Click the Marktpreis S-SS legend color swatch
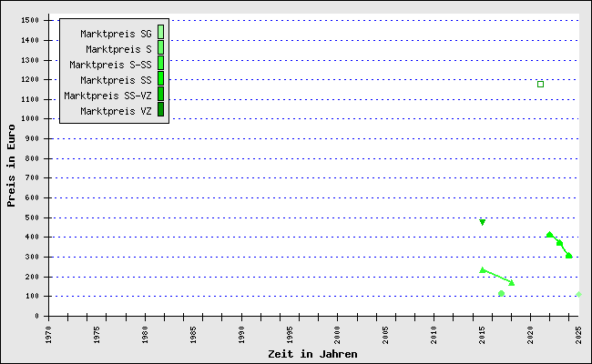This screenshot has width=592, height=364. coord(160,63)
